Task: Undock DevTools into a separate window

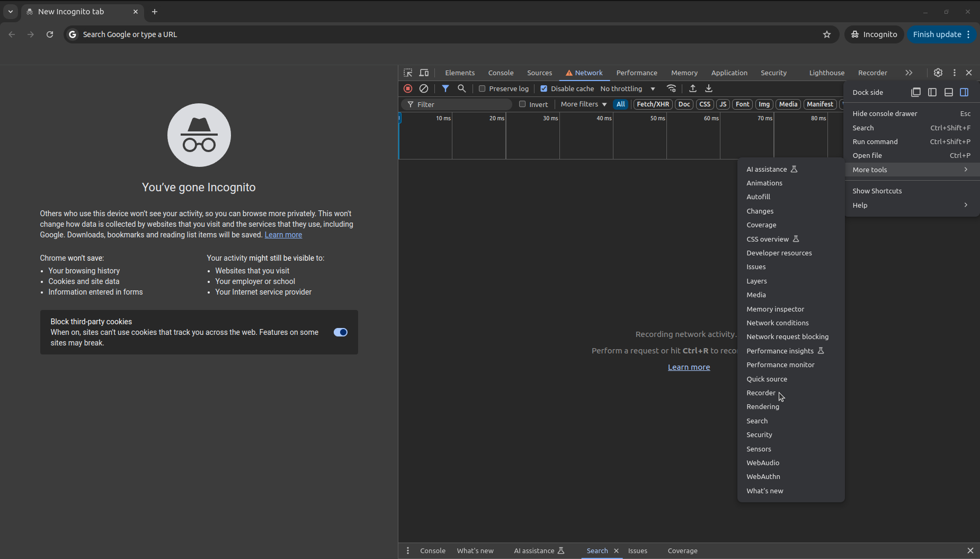Action: (916, 92)
